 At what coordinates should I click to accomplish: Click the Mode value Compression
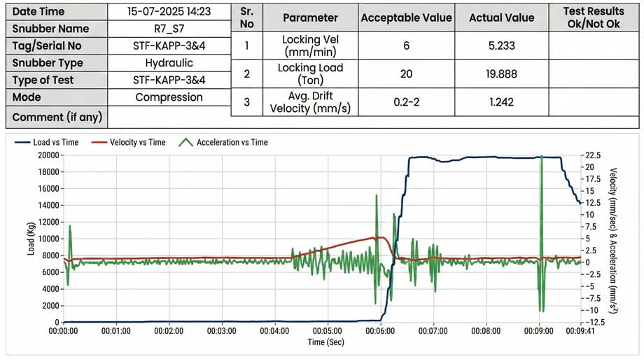click(x=169, y=97)
